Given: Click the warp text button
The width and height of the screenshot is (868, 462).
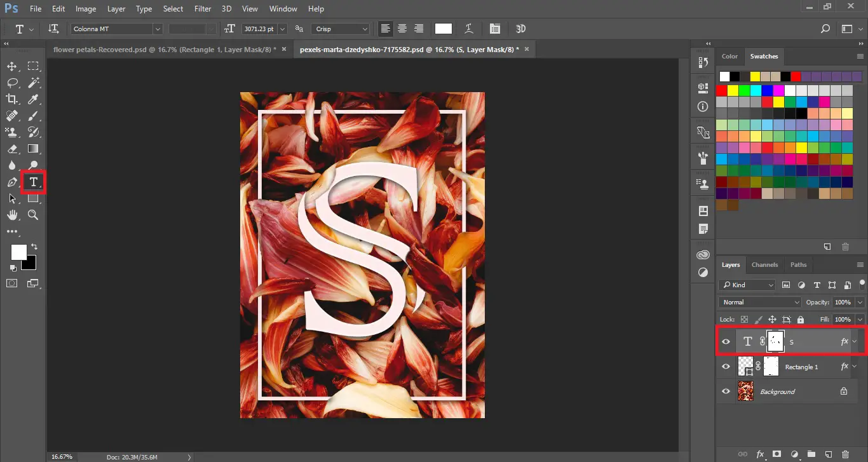Looking at the screenshot, I should 468,29.
